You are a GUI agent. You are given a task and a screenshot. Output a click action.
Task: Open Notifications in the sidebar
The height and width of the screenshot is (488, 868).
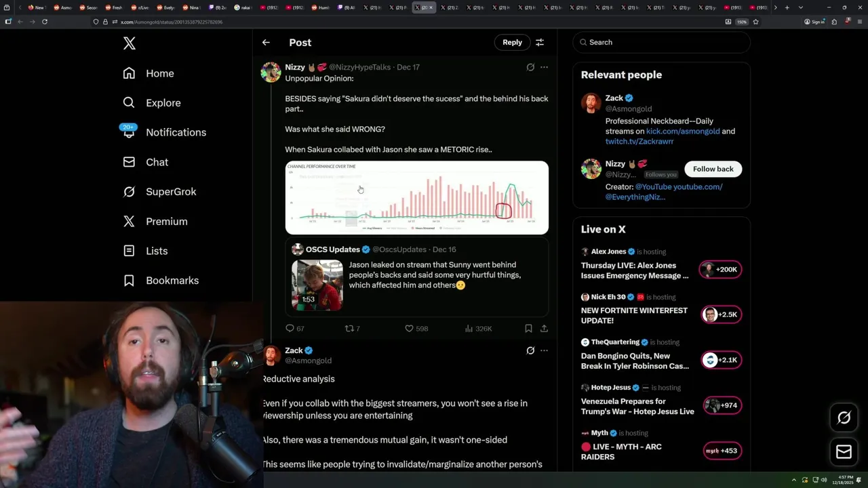164,132
